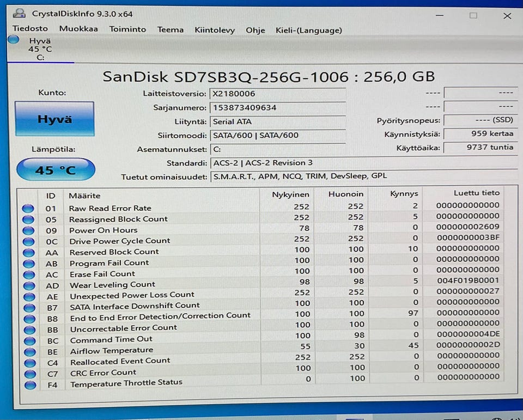
Task: Click status orb for Reallocated Event Count
Action: pyautogui.click(x=31, y=363)
